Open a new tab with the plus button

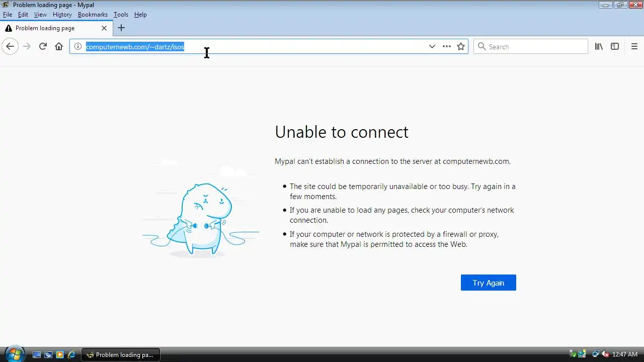[x=121, y=28]
